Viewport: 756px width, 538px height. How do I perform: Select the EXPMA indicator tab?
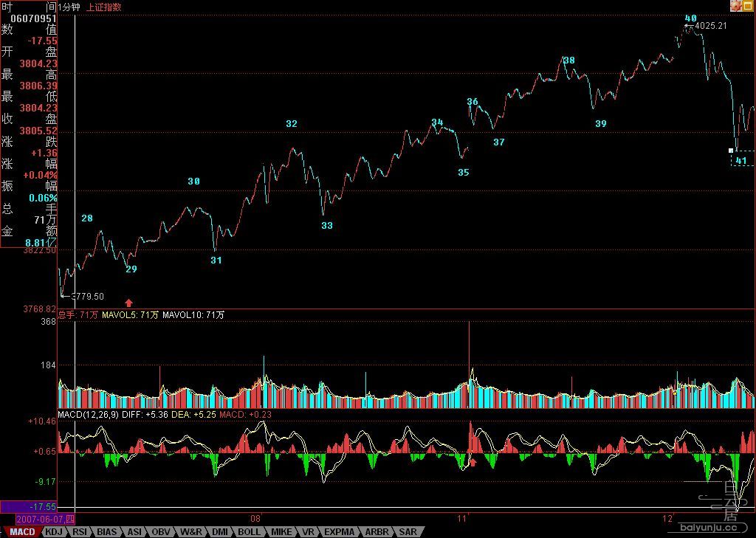tap(340, 532)
